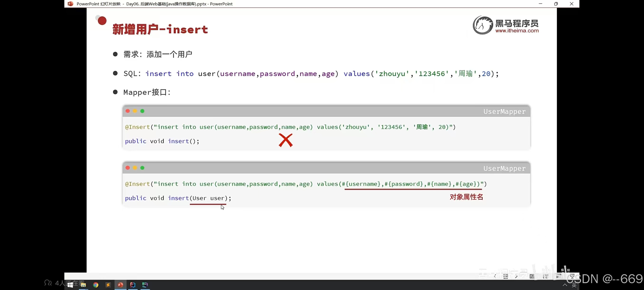Click the www.itheima.com link on the slide
The height and width of the screenshot is (290, 644).
pyautogui.click(x=517, y=31)
